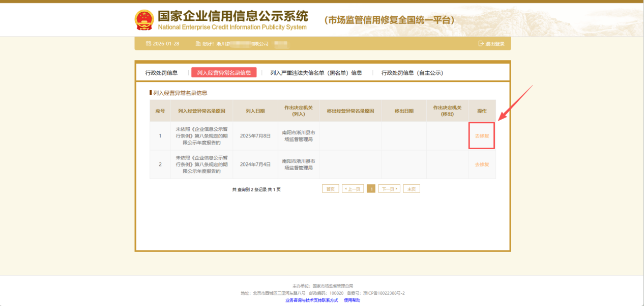
Task: Go to first page with 首页
Action: pyautogui.click(x=330, y=189)
